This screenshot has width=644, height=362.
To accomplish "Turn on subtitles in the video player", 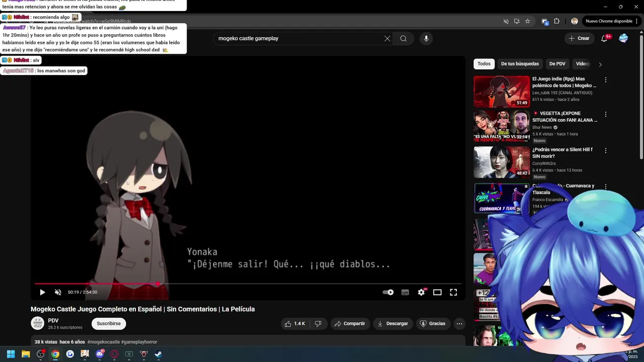I will coord(405,292).
